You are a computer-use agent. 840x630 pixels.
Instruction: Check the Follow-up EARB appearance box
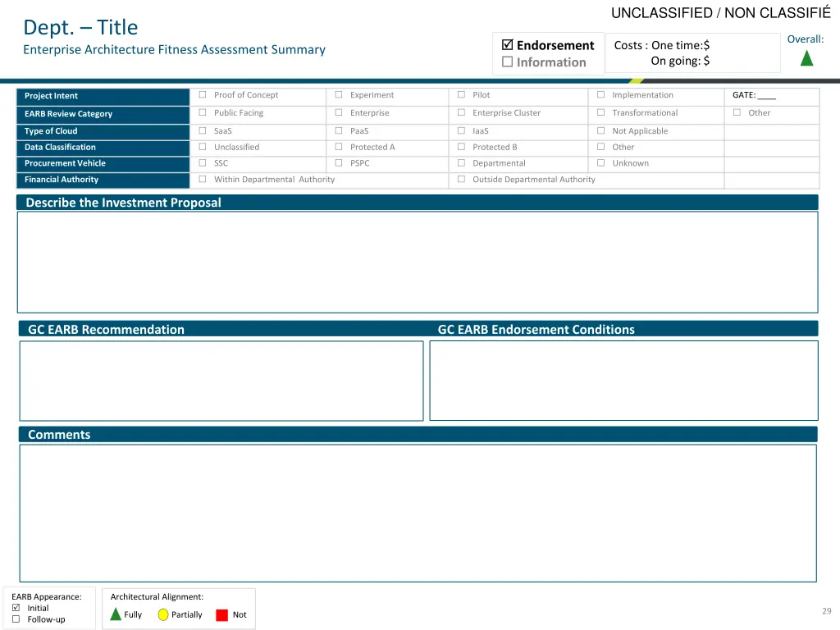16,619
